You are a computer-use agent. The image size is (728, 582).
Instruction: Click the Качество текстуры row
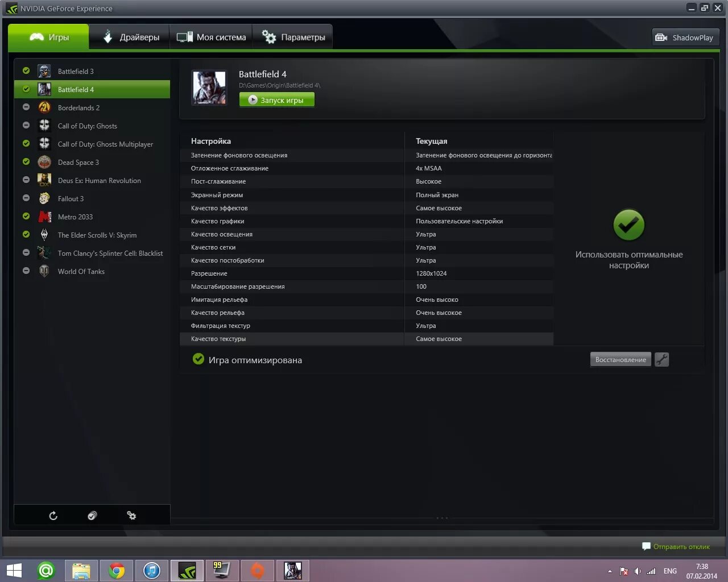[366, 339]
